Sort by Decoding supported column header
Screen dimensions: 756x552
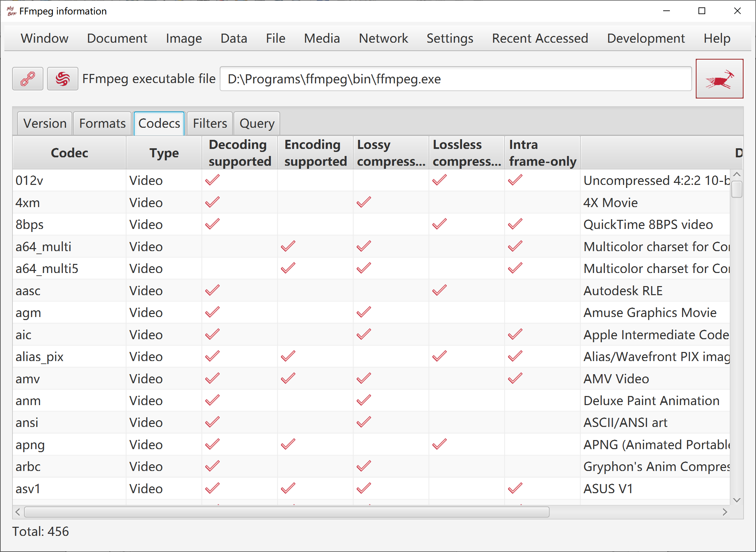(240, 153)
